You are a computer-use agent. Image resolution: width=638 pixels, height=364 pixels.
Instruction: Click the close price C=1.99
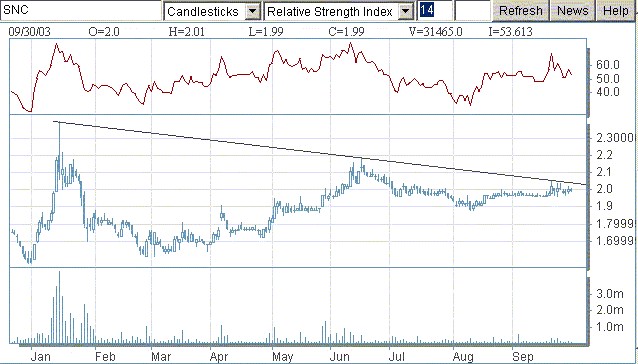(347, 32)
